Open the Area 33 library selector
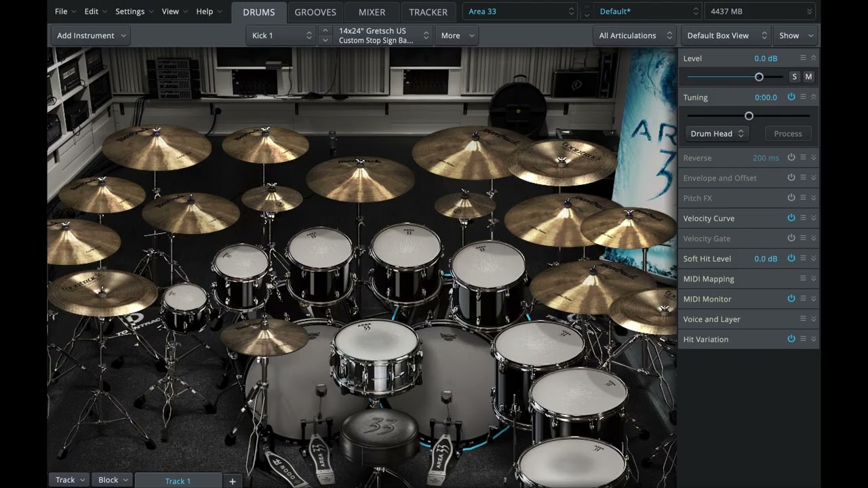Viewport: 868px width, 488px height. [519, 12]
